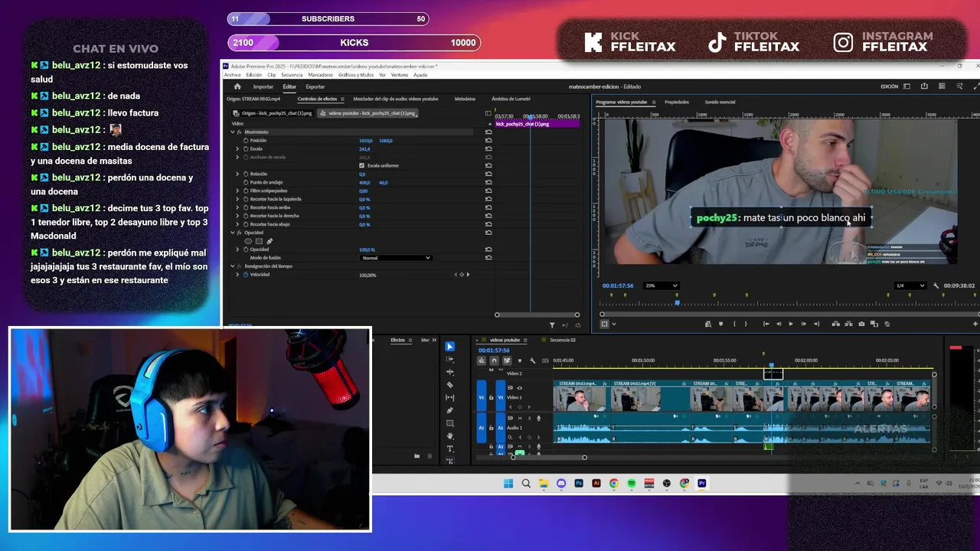The image size is (980, 551).
Task: Select the Hand tool
Action: click(x=449, y=436)
